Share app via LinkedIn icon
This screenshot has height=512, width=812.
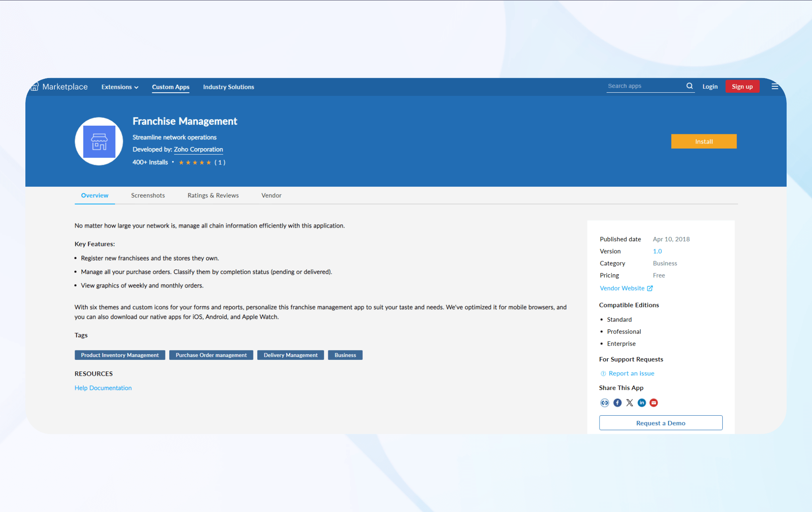(642, 403)
